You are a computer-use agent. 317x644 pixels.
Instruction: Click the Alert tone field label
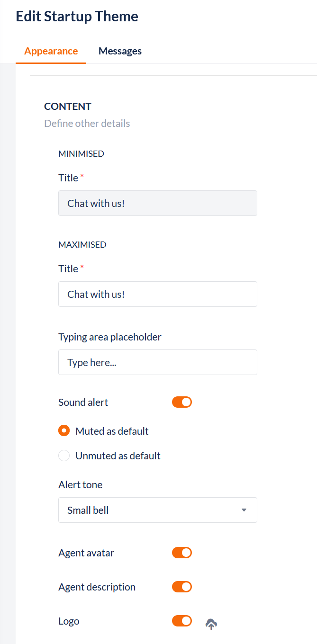[80, 484]
